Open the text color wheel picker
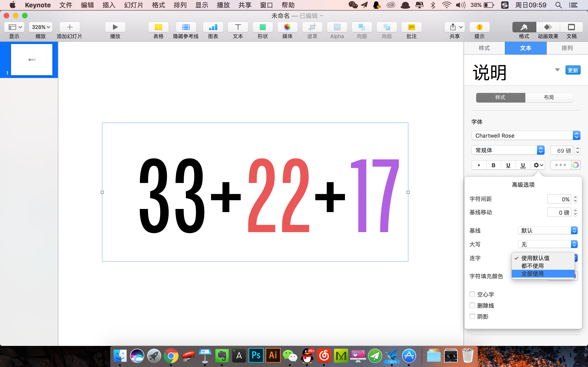Viewport: 588px width, 367px height. click(x=575, y=165)
